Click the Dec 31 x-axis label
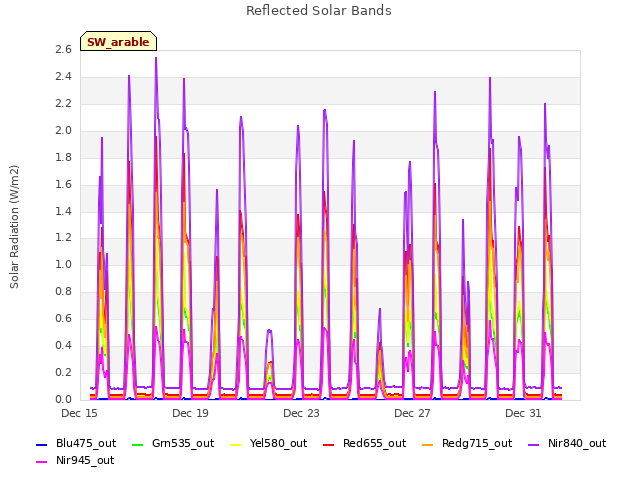 coord(523,413)
